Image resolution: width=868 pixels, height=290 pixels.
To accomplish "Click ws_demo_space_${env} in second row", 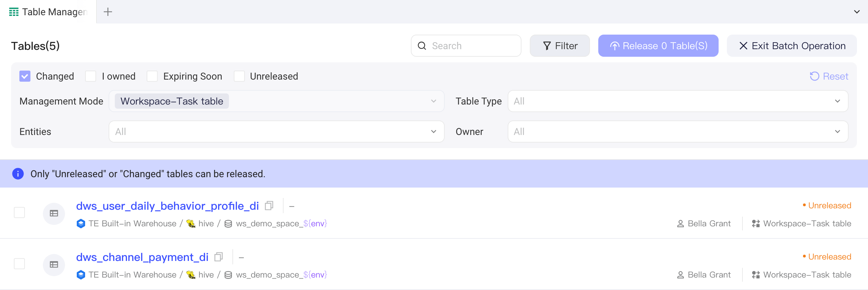I will (281, 275).
